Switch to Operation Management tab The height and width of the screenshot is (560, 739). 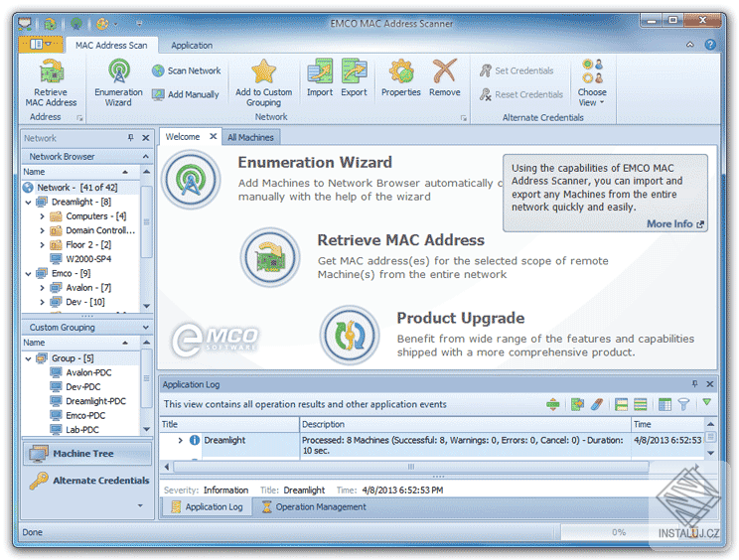[314, 506]
